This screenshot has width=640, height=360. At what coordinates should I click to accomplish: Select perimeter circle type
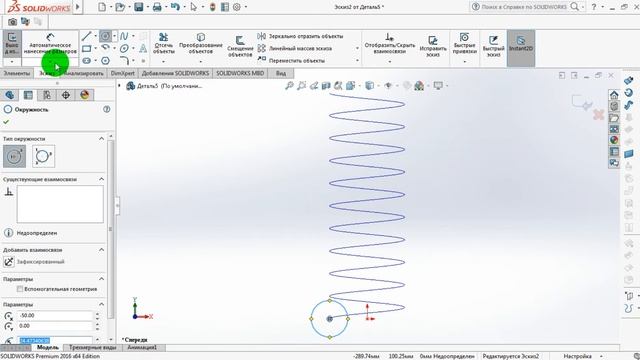pyautogui.click(x=43, y=156)
